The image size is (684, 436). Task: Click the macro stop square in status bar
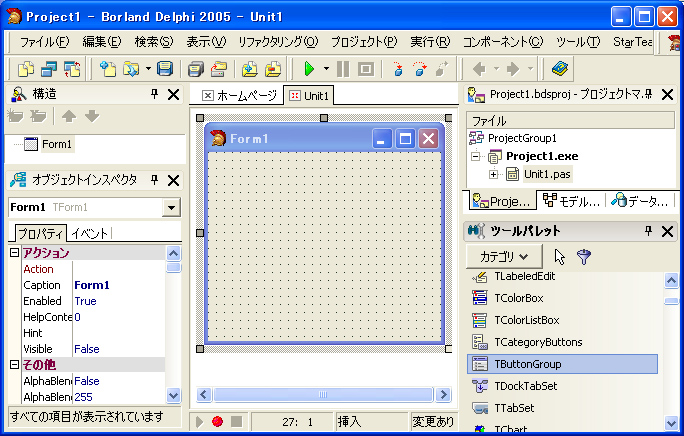pyautogui.click(x=236, y=421)
